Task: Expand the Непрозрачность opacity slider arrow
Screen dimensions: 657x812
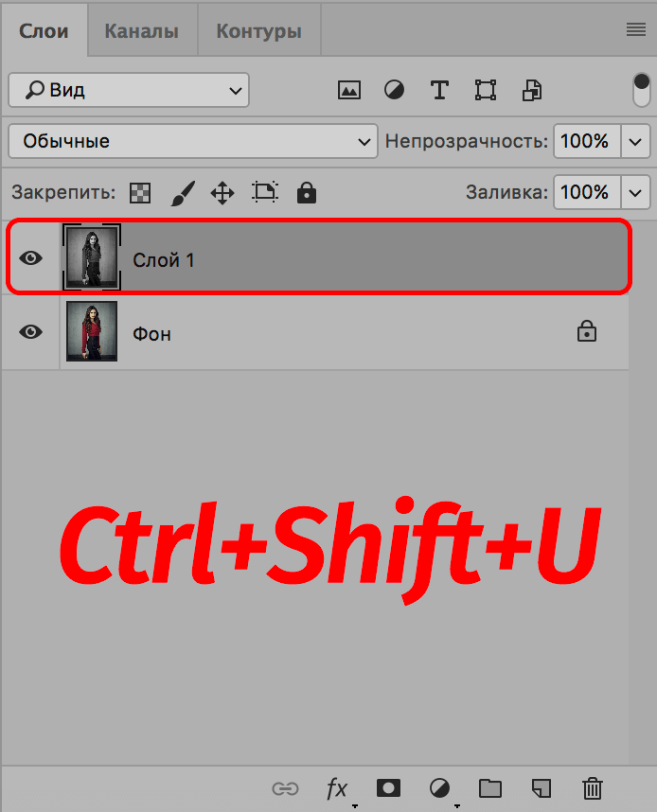Action: coord(635,142)
